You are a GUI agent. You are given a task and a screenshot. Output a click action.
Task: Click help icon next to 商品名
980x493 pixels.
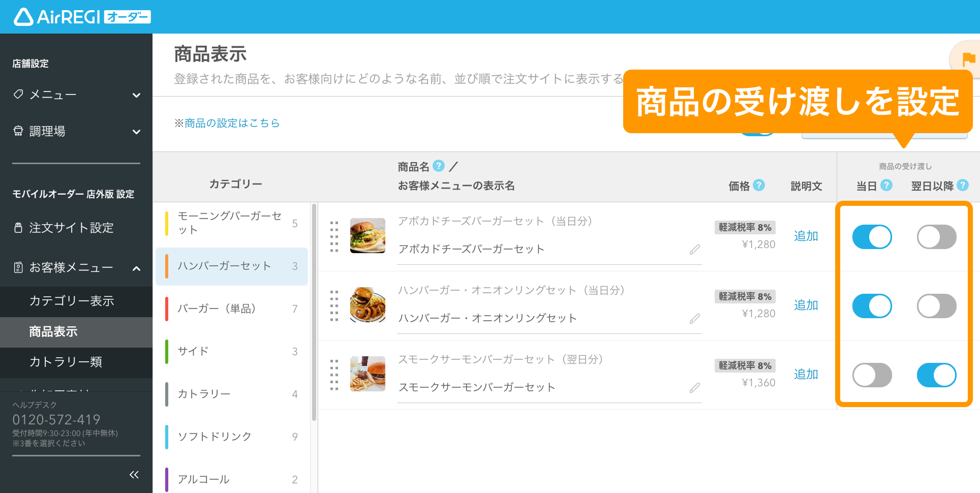(439, 166)
